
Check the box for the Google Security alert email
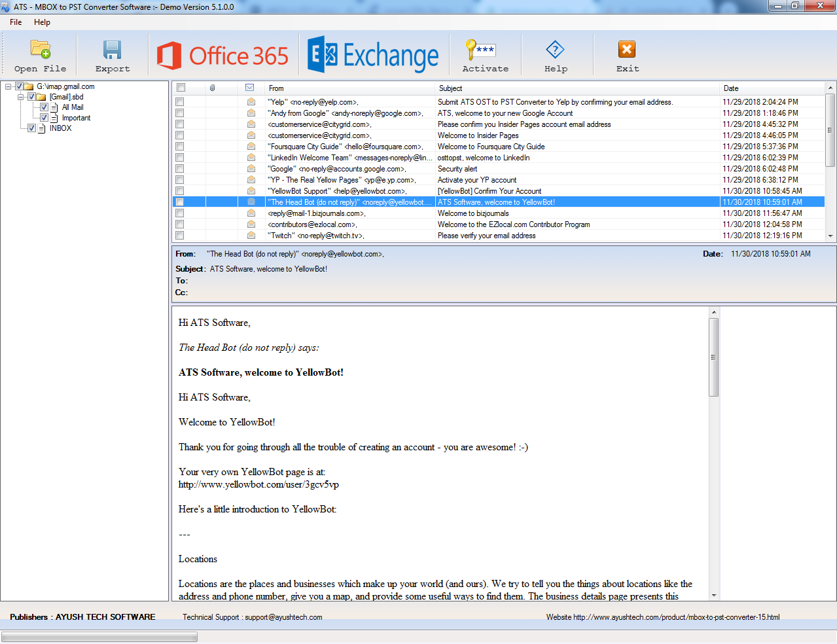(x=180, y=169)
